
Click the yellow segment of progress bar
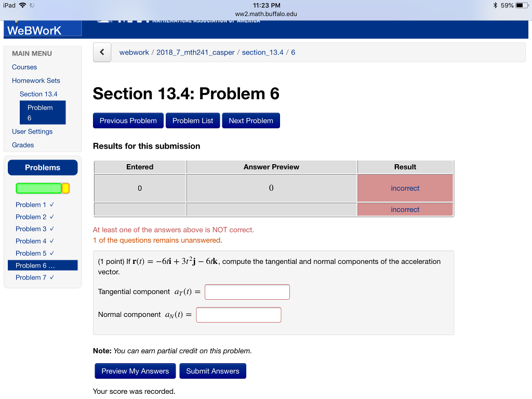tap(66, 188)
